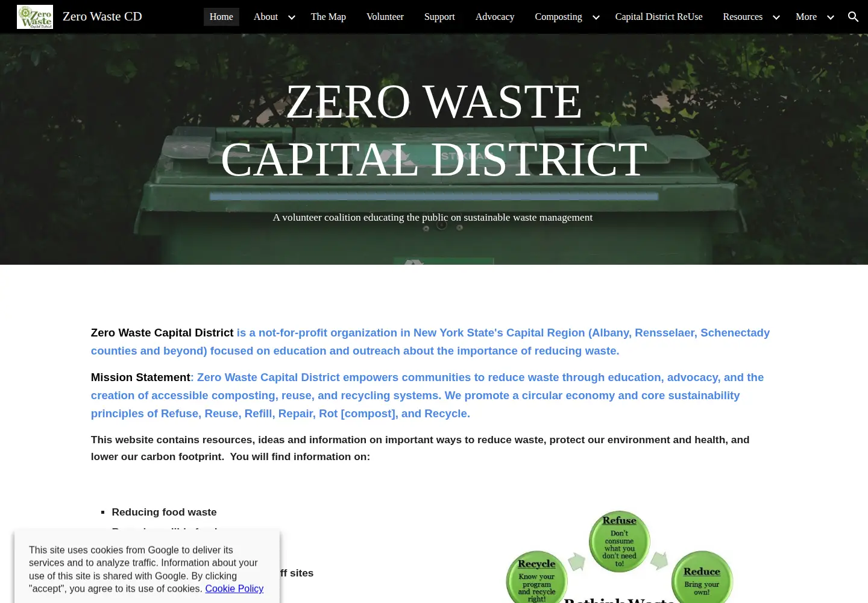Click the bold 'Zero Waste Capital District' text
The image size is (868, 603).
162,333
